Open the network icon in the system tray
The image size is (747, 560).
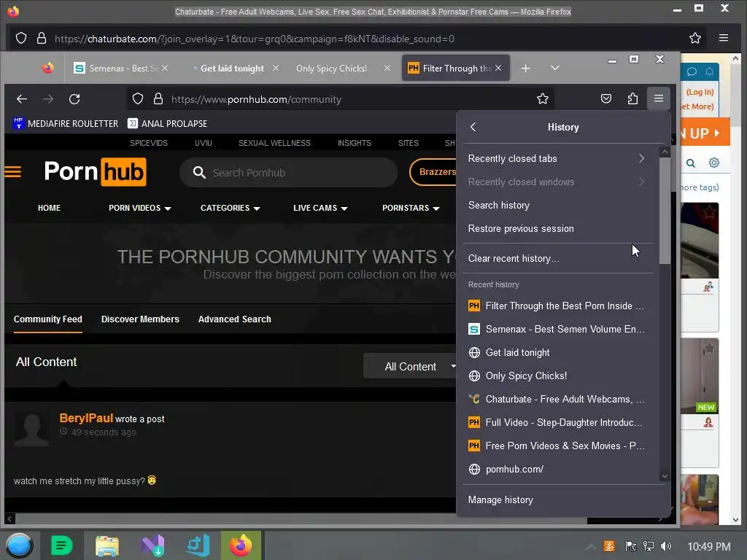pos(649,546)
